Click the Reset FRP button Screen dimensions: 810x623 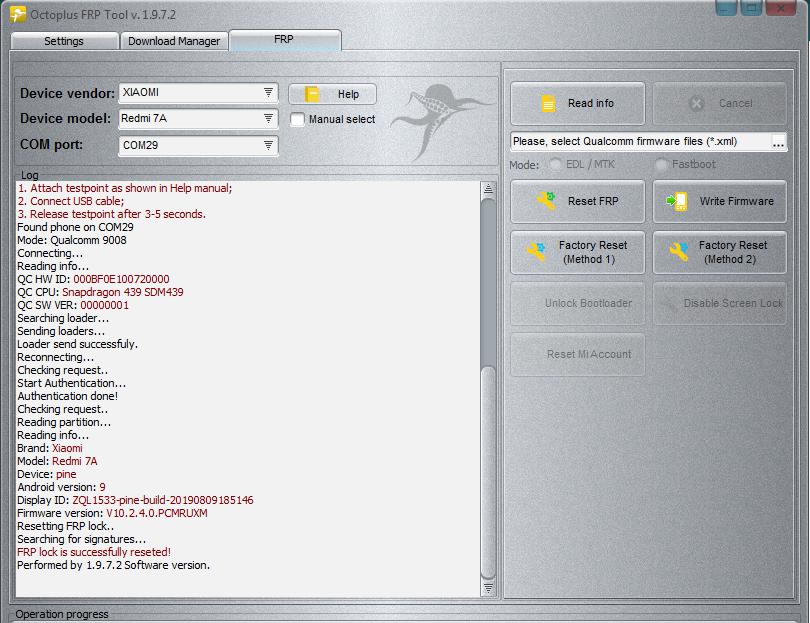coord(578,201)
